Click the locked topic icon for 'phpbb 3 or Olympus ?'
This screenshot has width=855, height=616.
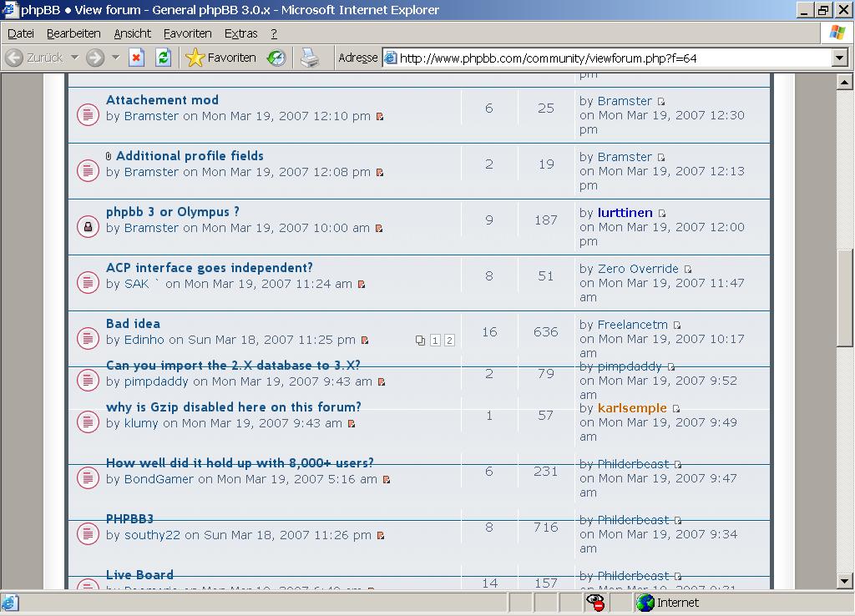(x=88, y=226)
